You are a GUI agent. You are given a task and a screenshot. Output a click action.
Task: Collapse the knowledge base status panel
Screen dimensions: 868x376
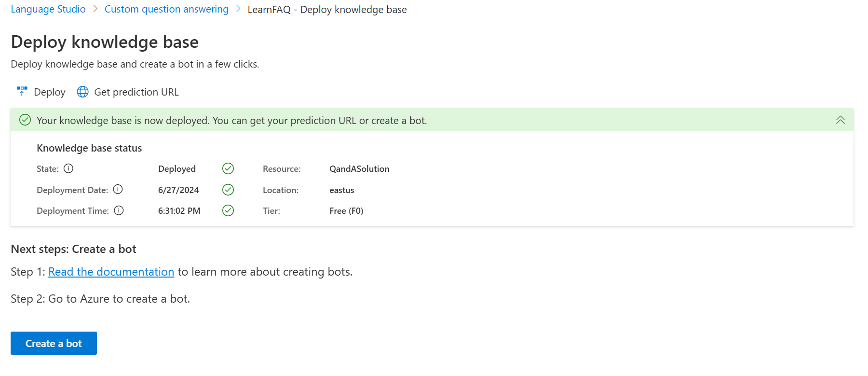(841, 120)
